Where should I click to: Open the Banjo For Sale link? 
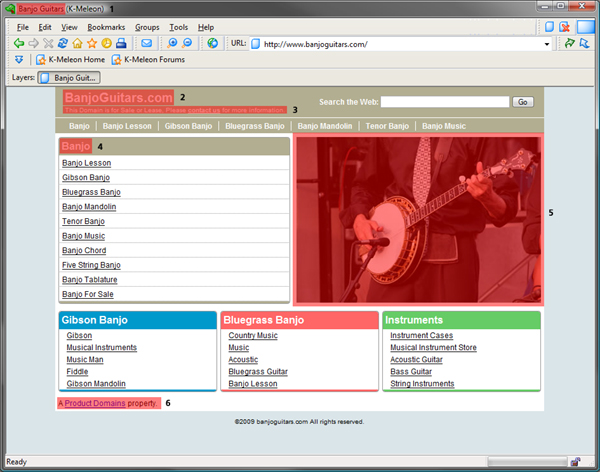pyautogui.click(x=88, y=294)
